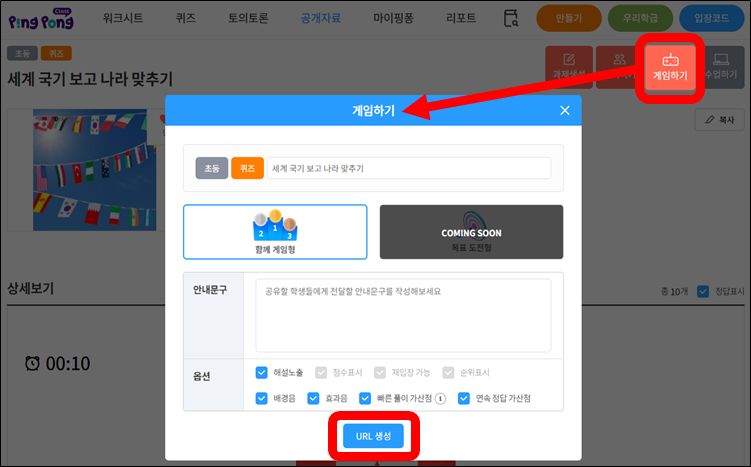Click the Ping Pong Class logo
Image resolution: width=751 pixels, height=467 pixels.
[42, 19]
